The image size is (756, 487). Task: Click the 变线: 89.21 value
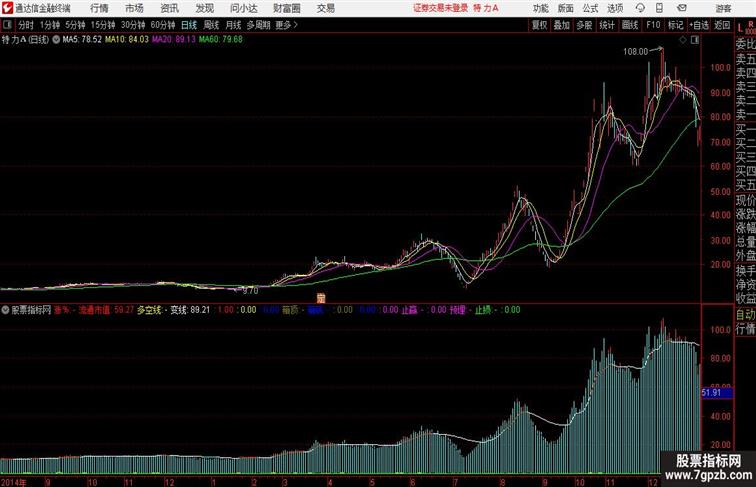coord(190,310)
